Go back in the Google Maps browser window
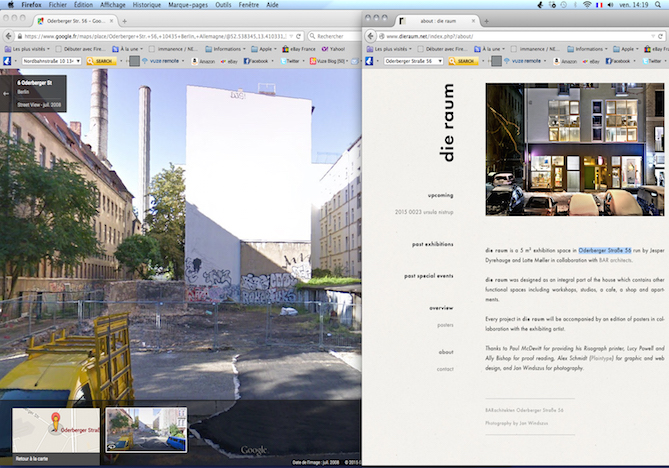Screen dimensions: 669x468 coord(8,36)
